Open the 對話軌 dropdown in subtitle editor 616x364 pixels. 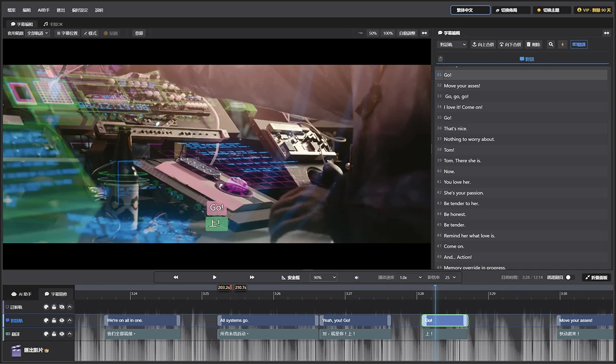pos(452,45)
